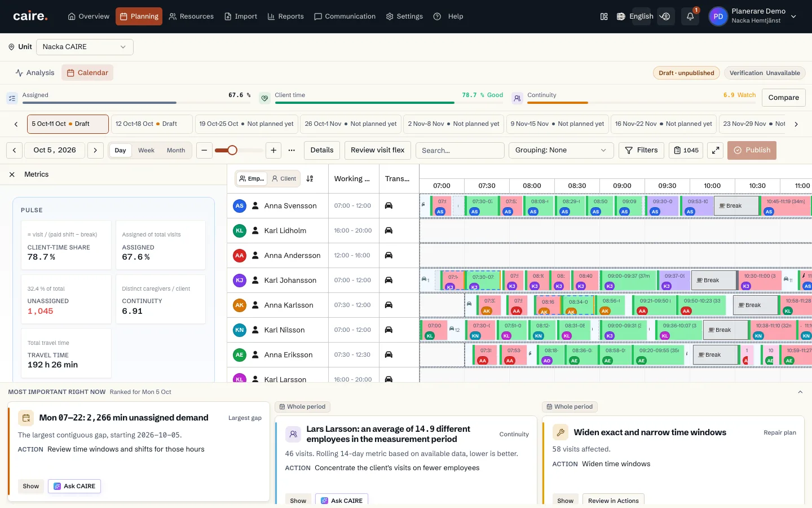Select the 12 Oct-18 Oct Draft period
812x508 pixels.
click(x=151, y=124)
